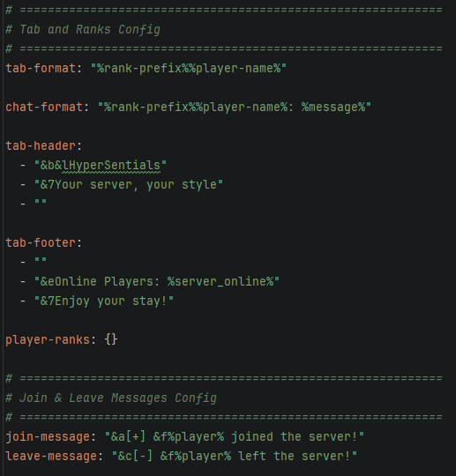Image resolution: width=456 pixels, height=476 pixels.
Task: Click %message% placeholder in chat-format
Action: coord(333,108)
